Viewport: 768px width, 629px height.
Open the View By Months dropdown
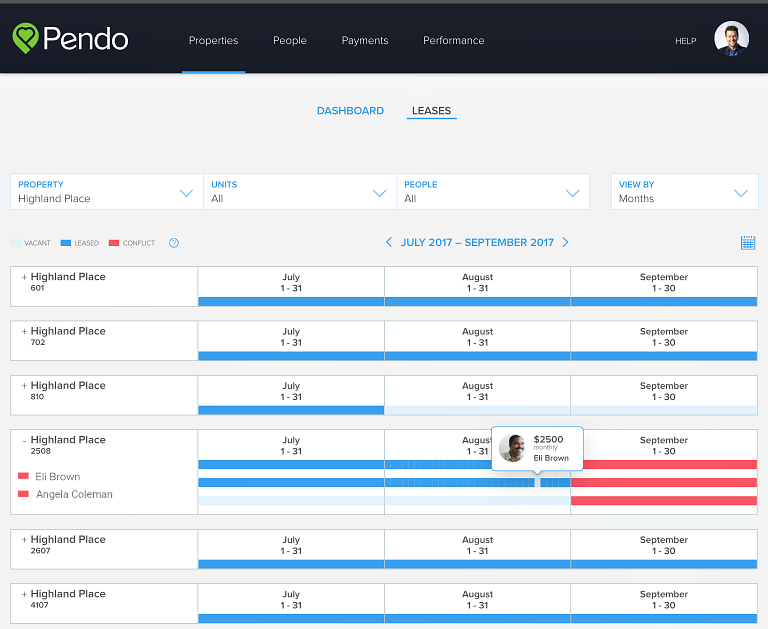coord(685,192)
